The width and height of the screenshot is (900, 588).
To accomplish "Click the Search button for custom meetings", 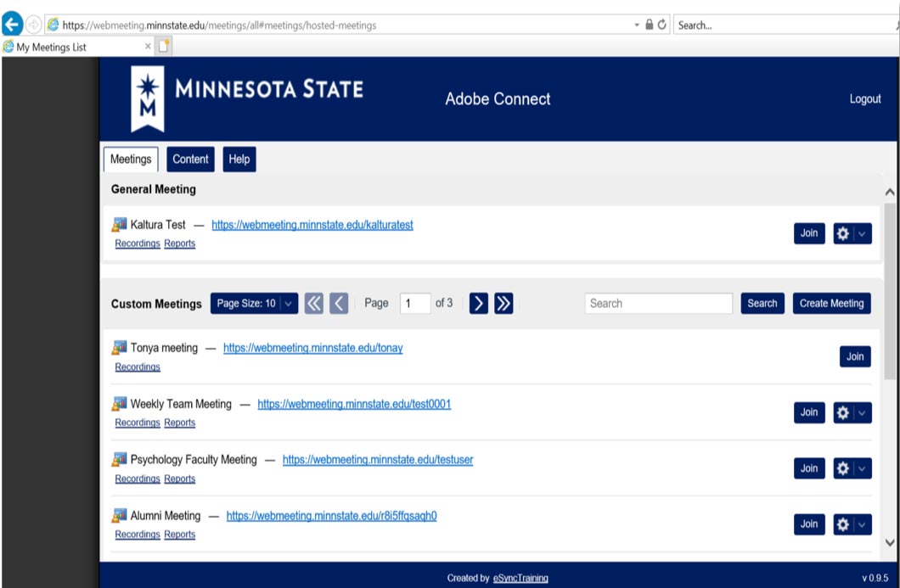I will 762,303.
